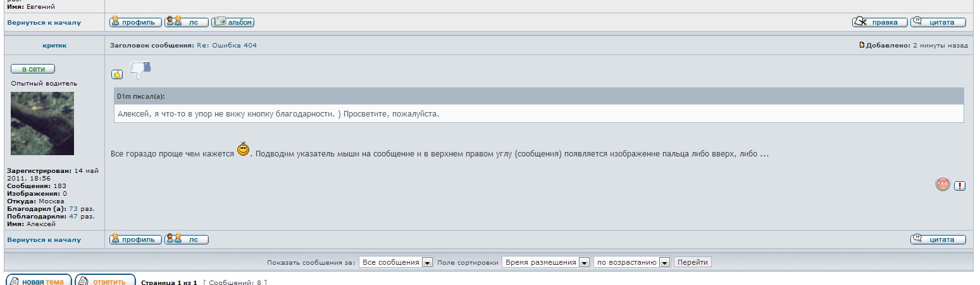Open username link 'критик'
The height and width of the screenshot is (285, 980).
54,46
